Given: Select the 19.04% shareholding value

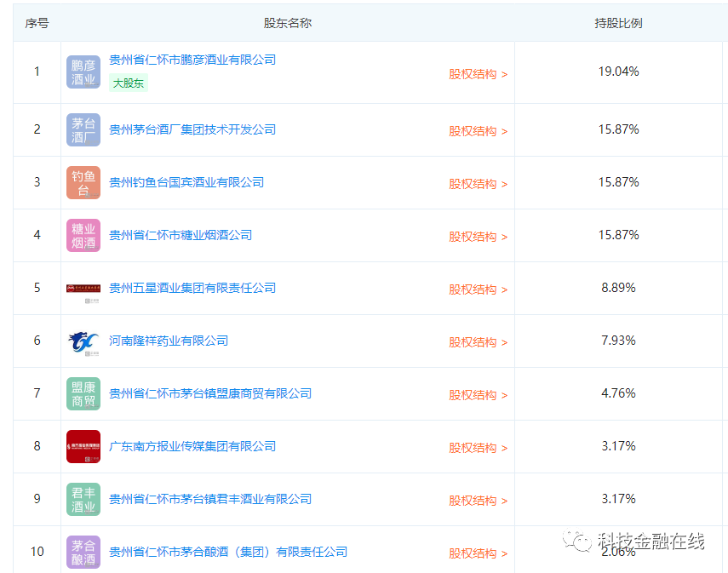Looking at the screenshot, I should tap(618, 72).
